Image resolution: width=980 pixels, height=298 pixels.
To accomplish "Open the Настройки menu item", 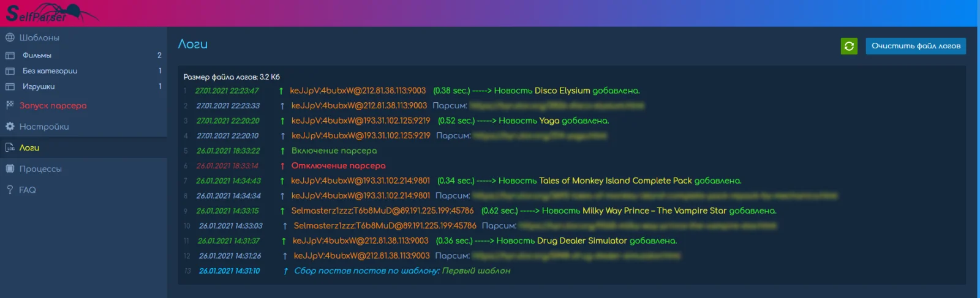I will pos(44,127).
